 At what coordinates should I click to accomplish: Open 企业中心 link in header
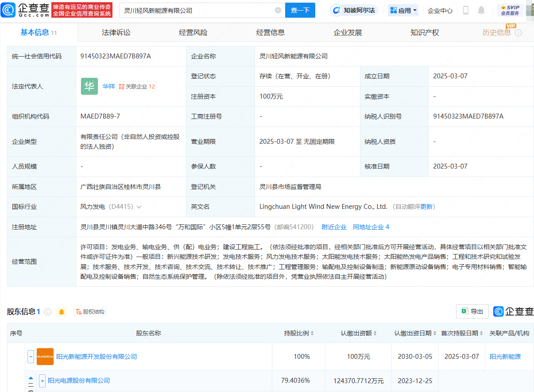[x=440, y=10]
